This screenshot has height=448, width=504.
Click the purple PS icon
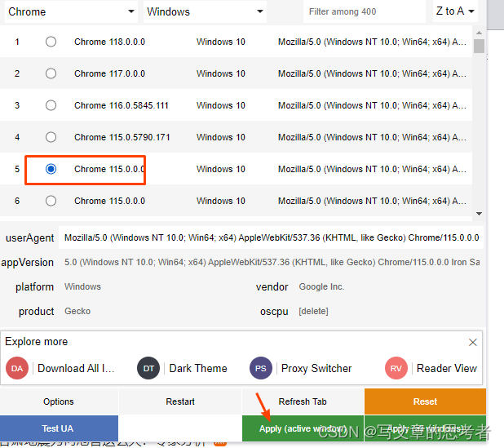click(261, 368)
